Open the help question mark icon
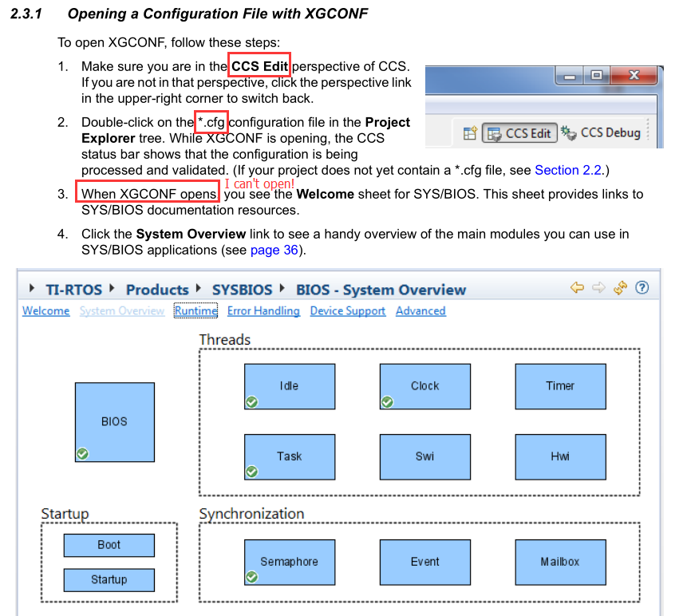The width and height of the screenshot is (683, 616). 642,287
